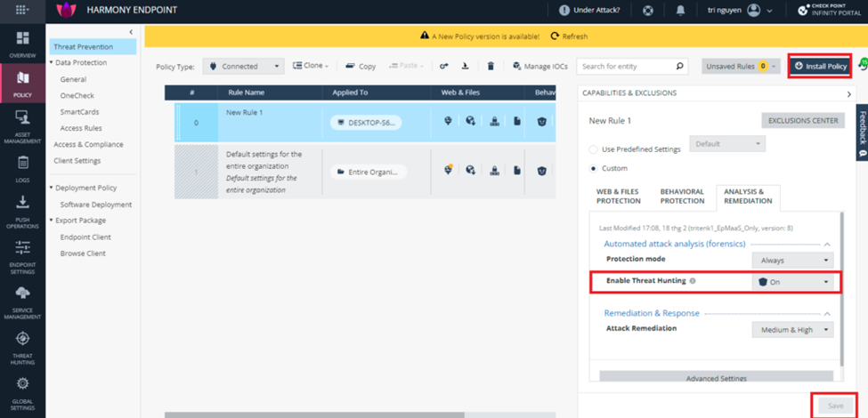Image resolution: width=868 pixels, height=418 pixels.
Task: Click New Rule 1 URL filtering icon
Action: [x=449, y=121]
